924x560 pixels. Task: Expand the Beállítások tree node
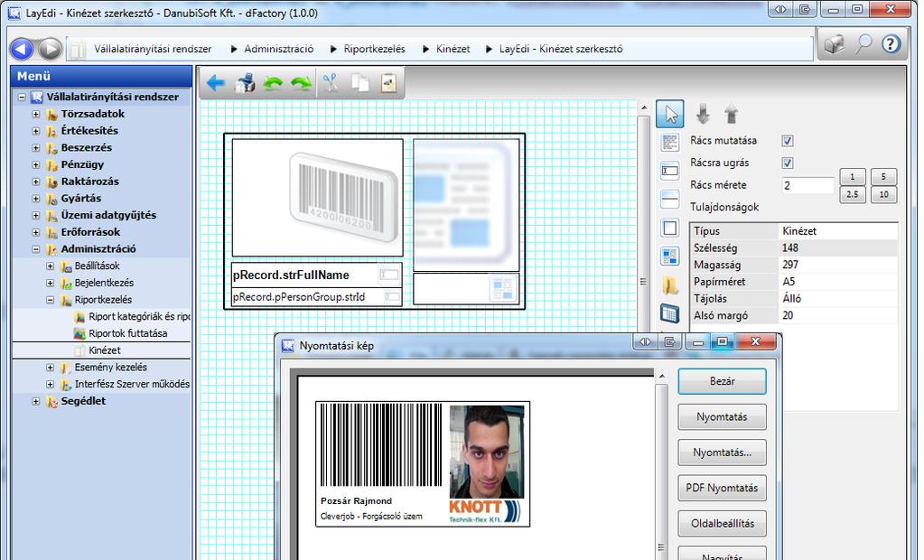click(50, 266)
